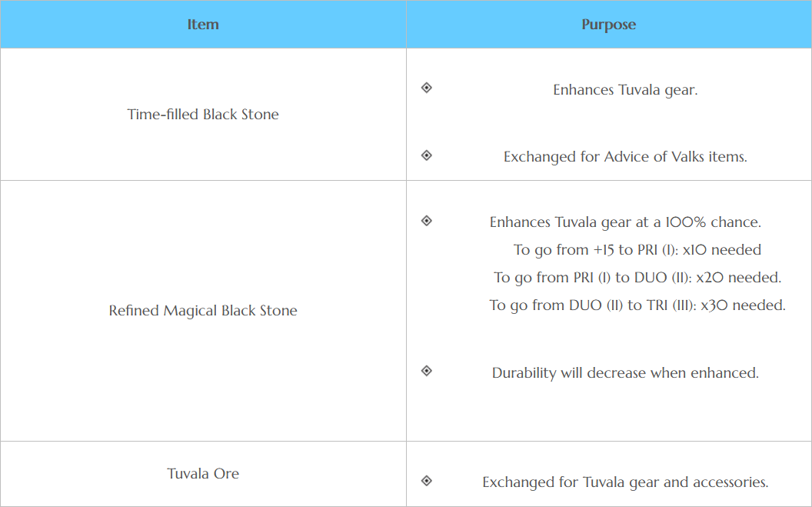
Task: Click the "Purpose" column header
Action: click(x=608, y=25)
